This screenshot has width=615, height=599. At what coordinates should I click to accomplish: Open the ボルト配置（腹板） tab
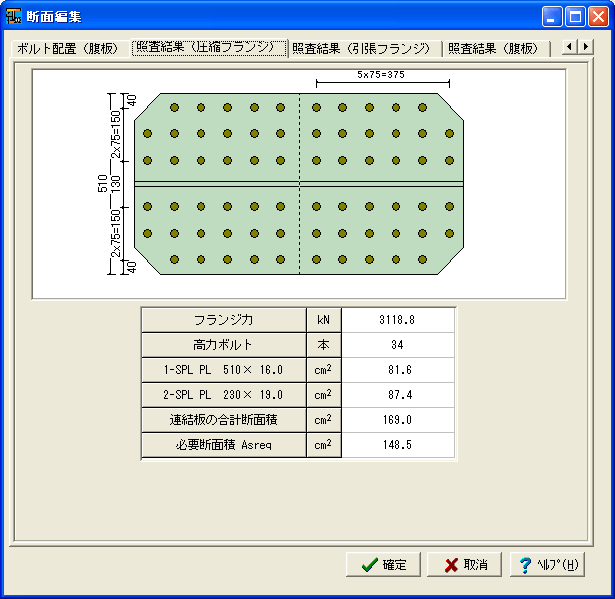point(67,49)
